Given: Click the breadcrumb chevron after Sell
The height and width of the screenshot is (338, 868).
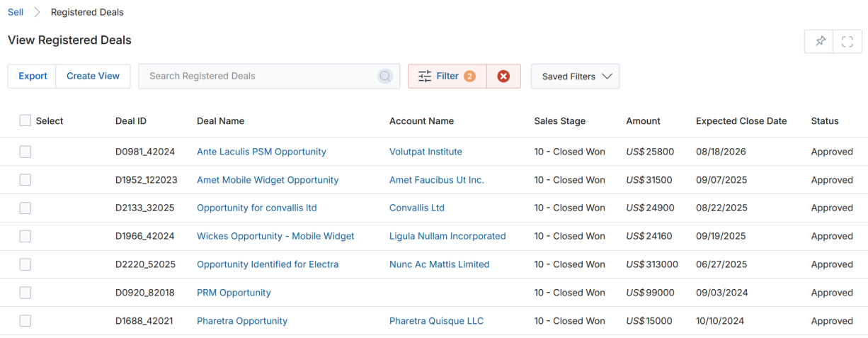Looking at the screenshot, I should coord(37,12).
